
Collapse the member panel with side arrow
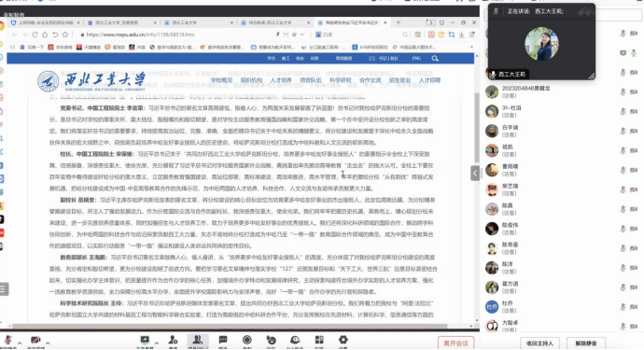point(475,173)
